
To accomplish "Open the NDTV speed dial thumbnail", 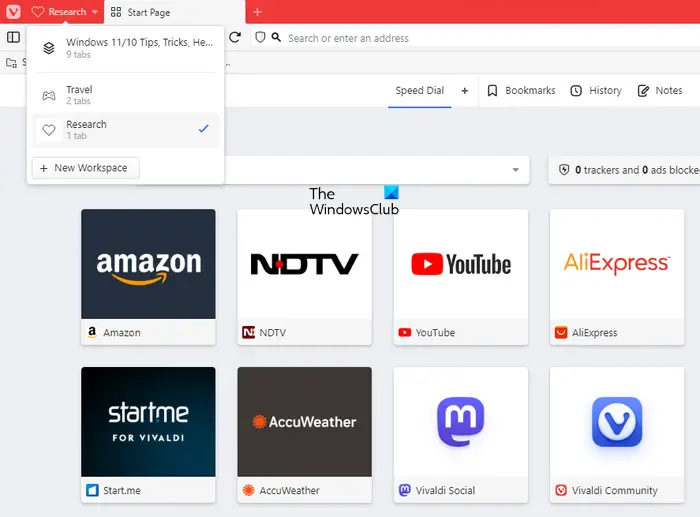I will click(304, 264).
